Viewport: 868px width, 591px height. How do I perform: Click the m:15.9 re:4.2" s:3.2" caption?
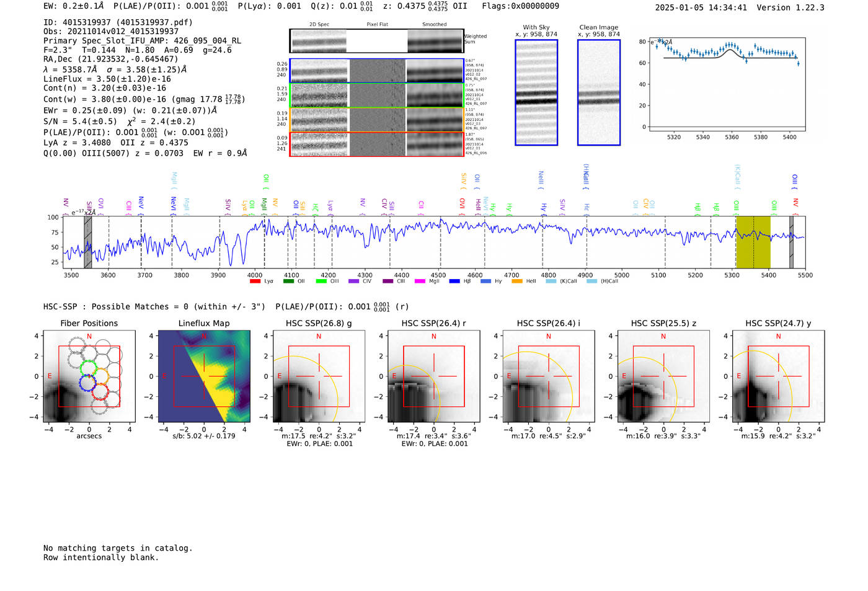point(778,436)
